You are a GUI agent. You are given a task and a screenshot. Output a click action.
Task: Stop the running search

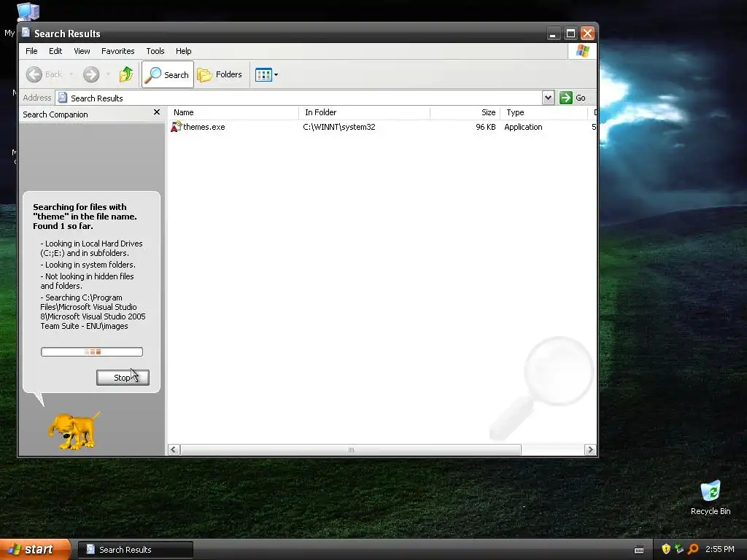123,378
